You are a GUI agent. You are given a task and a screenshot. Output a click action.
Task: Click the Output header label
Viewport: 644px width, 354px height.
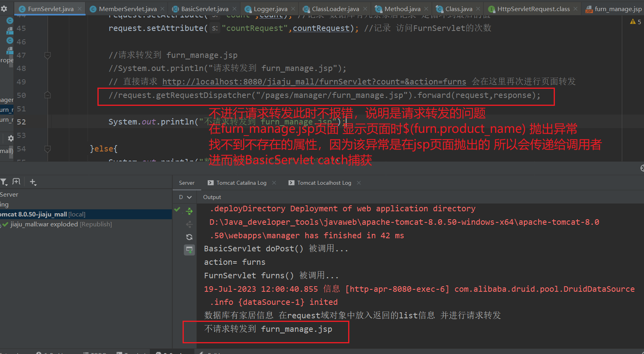coord(212,197)
